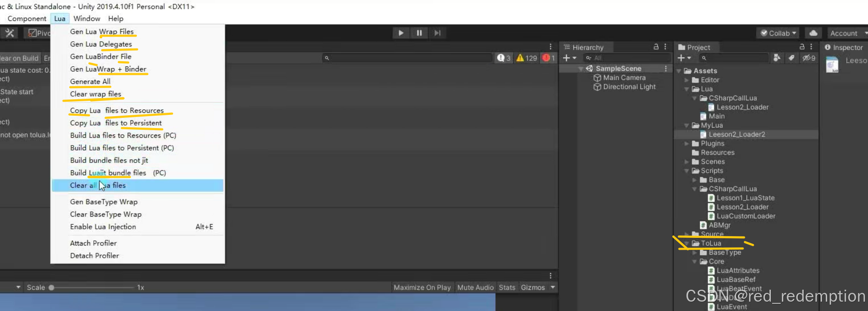Image resolution: width=868 pixels, height=311 pixels.
Task: Click the Search by Type icon
Action: [x=777, y=58]
